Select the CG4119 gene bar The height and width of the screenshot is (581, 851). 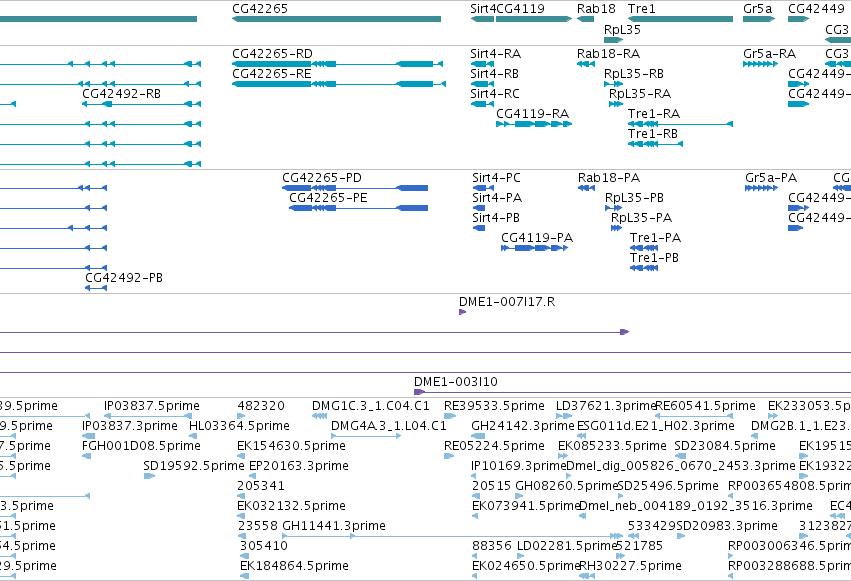click(x=534, y=19)
